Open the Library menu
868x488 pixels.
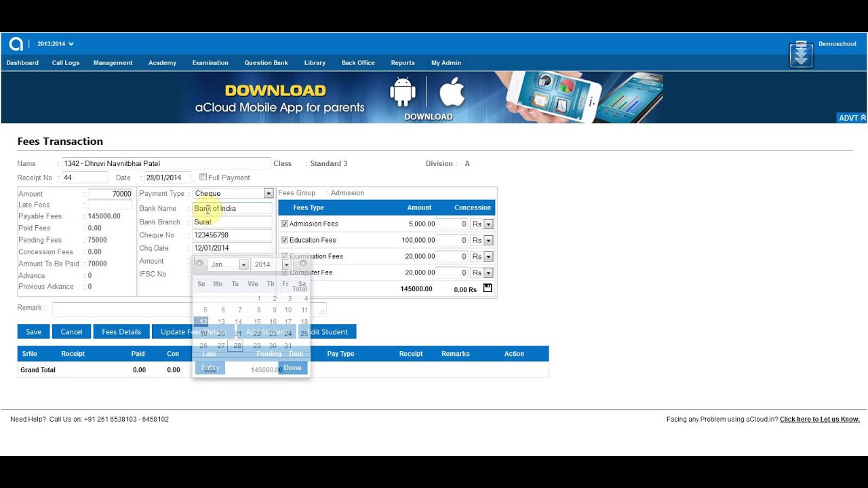pyautogui.click(x=315, y=63)
